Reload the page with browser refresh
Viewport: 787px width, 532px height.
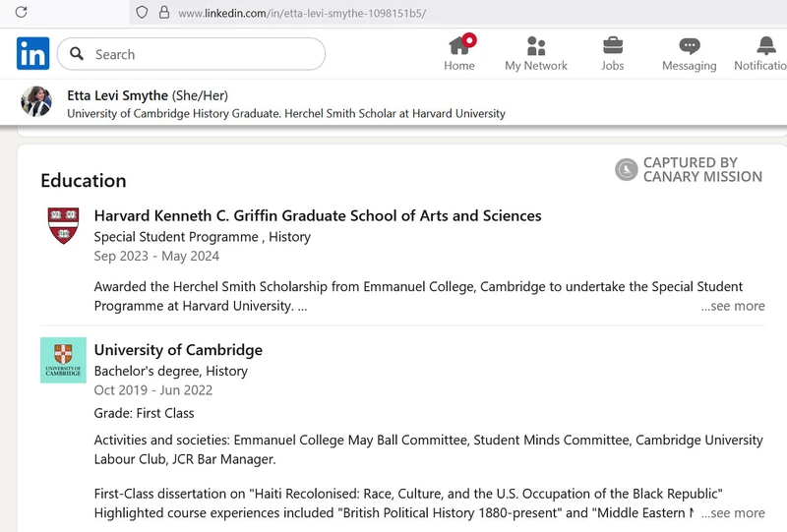[21, 13]
